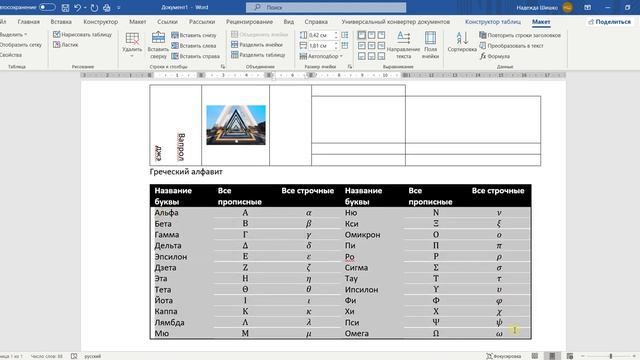This screenshot has height=360, width=640.
Task: Click Преобразовать в текст
Action: (511, 46)
